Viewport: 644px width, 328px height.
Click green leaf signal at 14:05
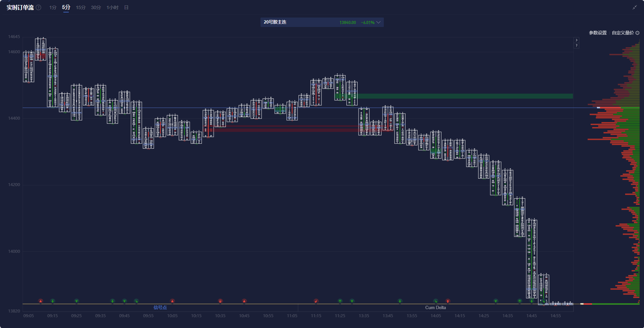point(436,301)
